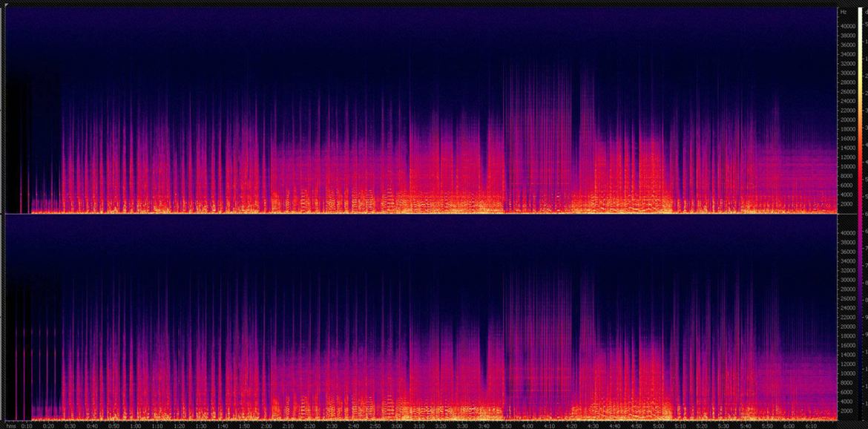Click the Hz label atop the frequency scale
This screenshot has height=429, width=868.
(x=844, y=13)
